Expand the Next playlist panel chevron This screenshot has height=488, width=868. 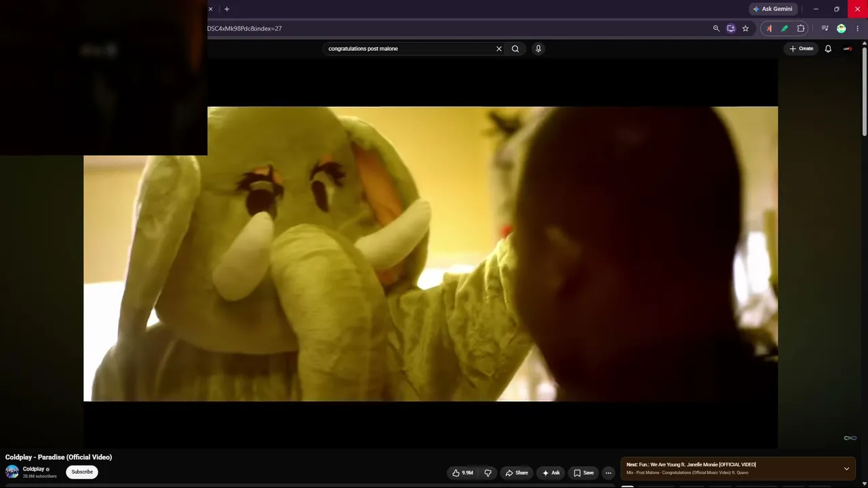click(x=846, y=468)
